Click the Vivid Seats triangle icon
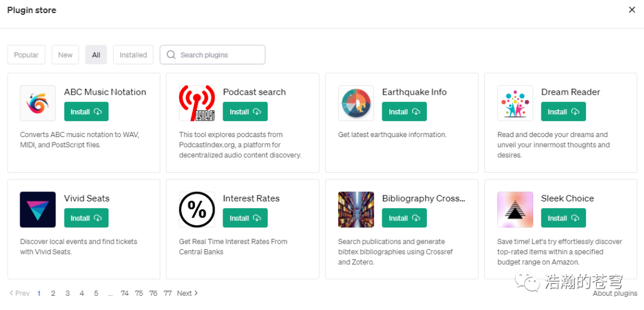Image resolution: width=644 pixels, height=310 pixels. (38, 209)
